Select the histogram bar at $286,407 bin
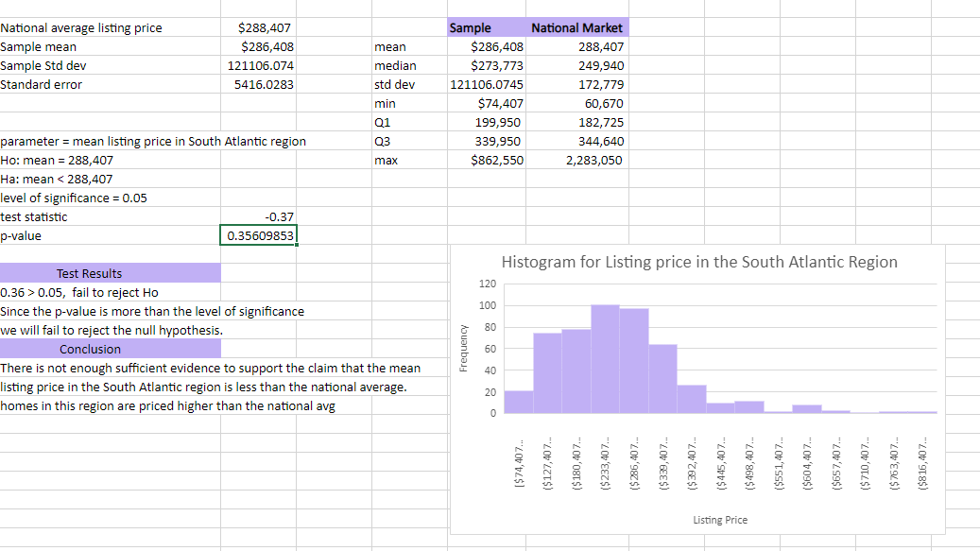 click(634, 361)
